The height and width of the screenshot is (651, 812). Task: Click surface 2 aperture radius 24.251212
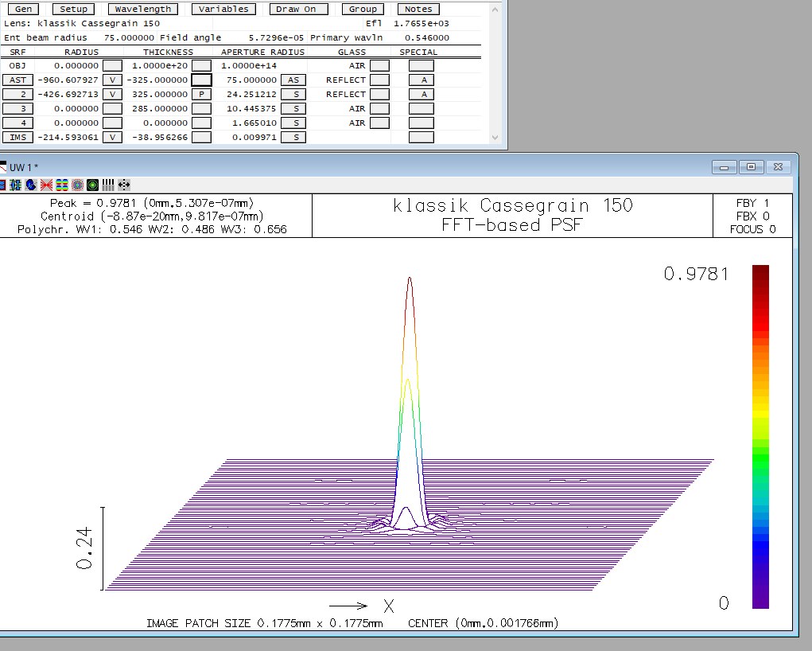click(x=251, y=95)
